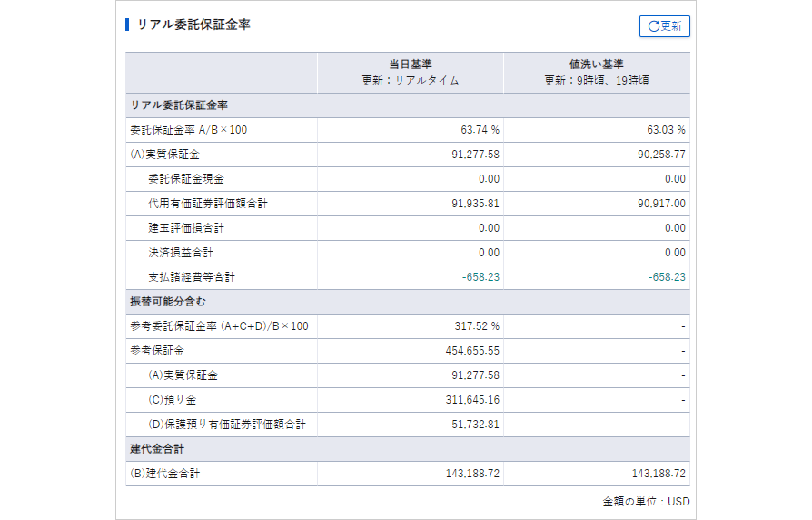This screenshot has height=520, width=812.
Task: Click the 63.74 % rate value
Action: pyautogui.click(x=480, y=130)
